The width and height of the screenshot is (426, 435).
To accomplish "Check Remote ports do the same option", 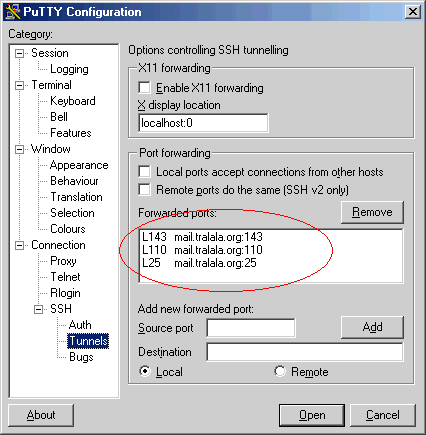I will tap(144, 190).
